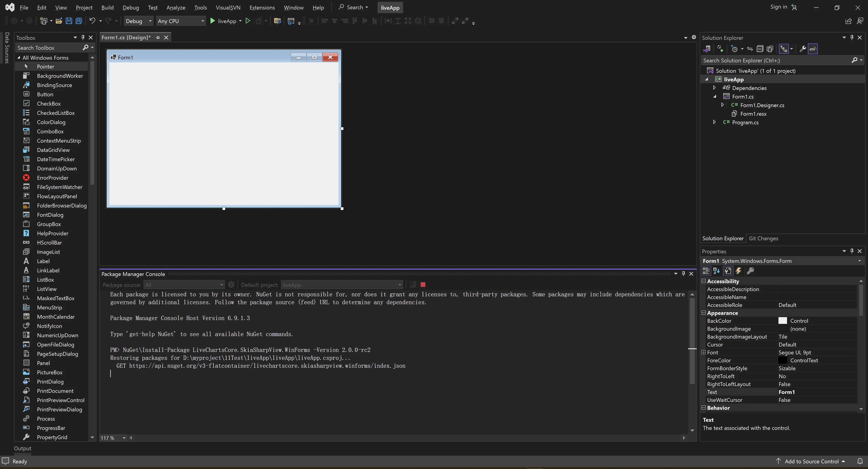The height and width of the screenshot is (469, 868).
Task: Click Pending Changes Filter clock icon
Action: tap(735, 49)
